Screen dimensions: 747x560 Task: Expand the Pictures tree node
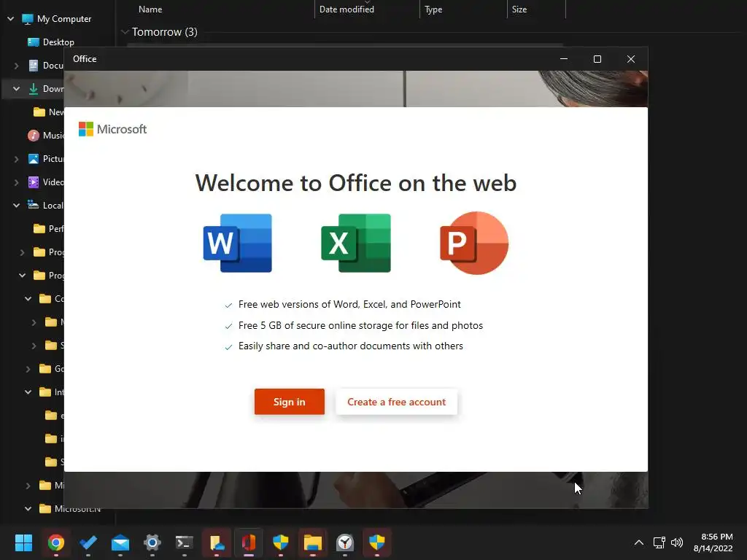pyautogui.click(x=16, y=159)
